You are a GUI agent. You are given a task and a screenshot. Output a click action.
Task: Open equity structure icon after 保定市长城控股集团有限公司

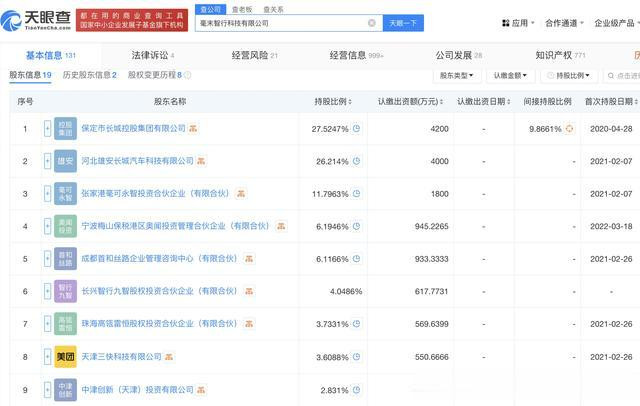193,129
